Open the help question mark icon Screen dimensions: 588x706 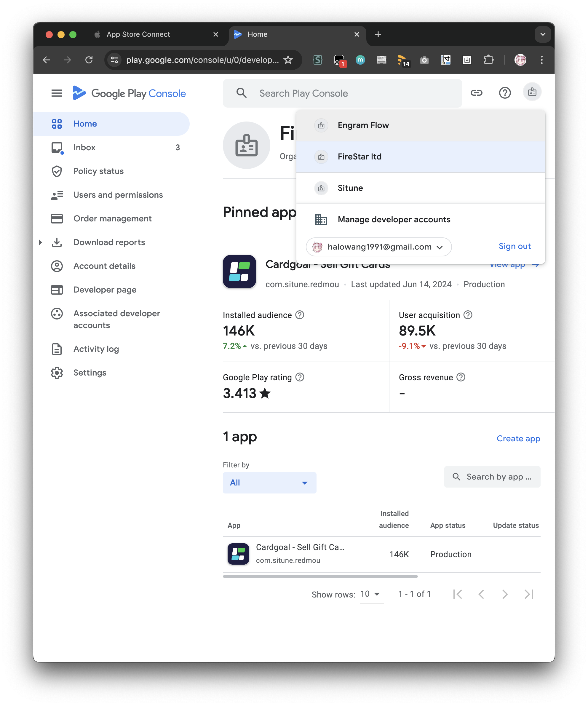click(x=505, y=93)
